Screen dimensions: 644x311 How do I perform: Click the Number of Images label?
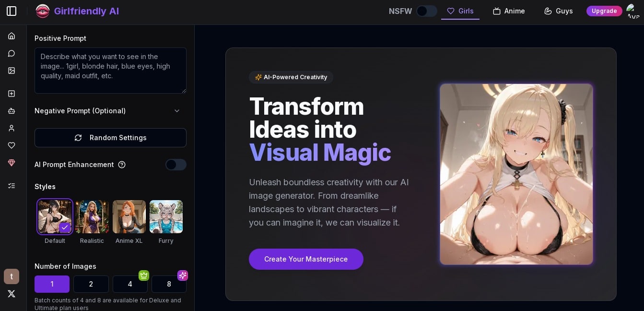(x=65, y=266)
